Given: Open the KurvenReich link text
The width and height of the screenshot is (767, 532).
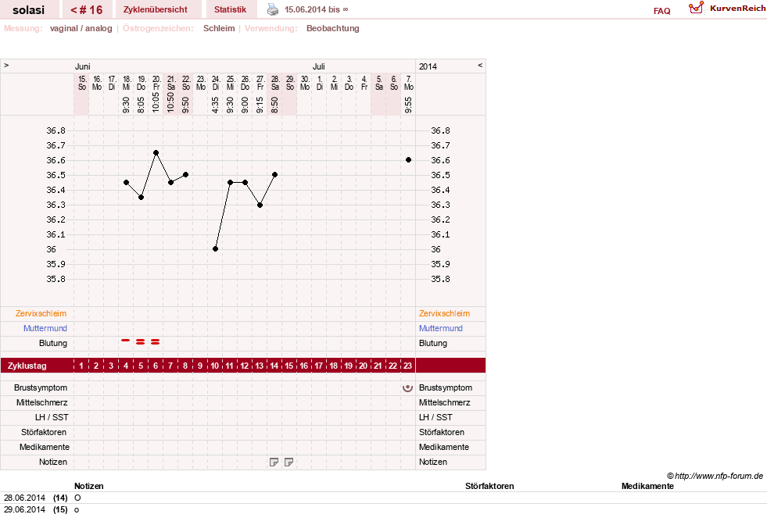Looking at the screenshot, I should point(737,9).
